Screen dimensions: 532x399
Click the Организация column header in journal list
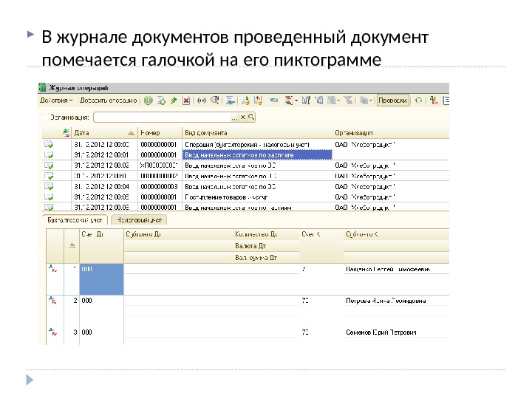click(x=391, y=133)
